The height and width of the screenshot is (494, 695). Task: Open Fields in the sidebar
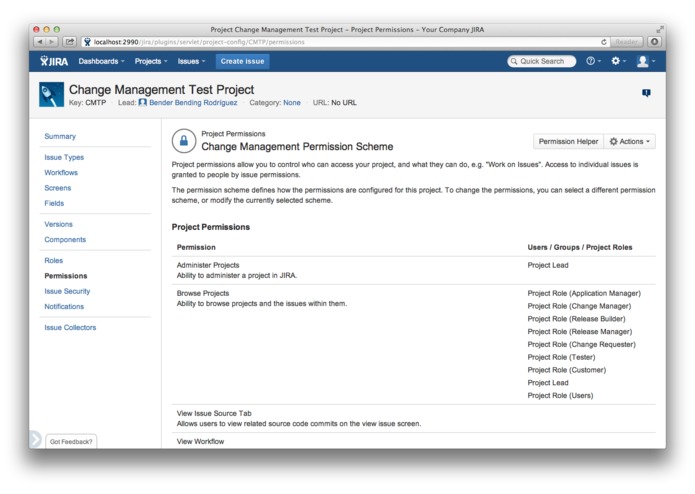pos(54,203)
